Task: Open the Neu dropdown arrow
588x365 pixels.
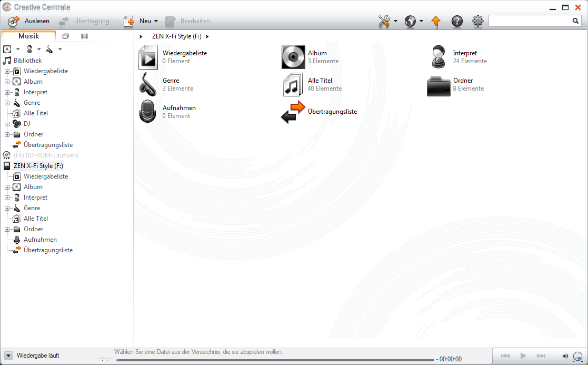Action: (156, 22)
